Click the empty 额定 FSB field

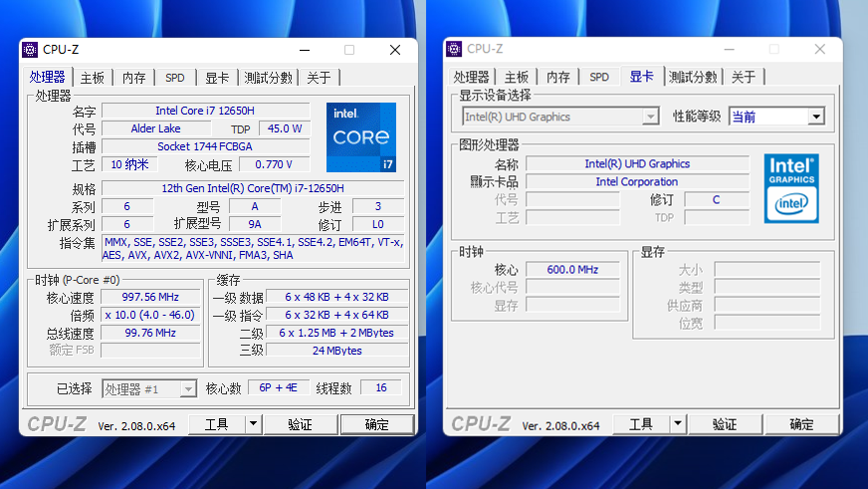[150, 351]
